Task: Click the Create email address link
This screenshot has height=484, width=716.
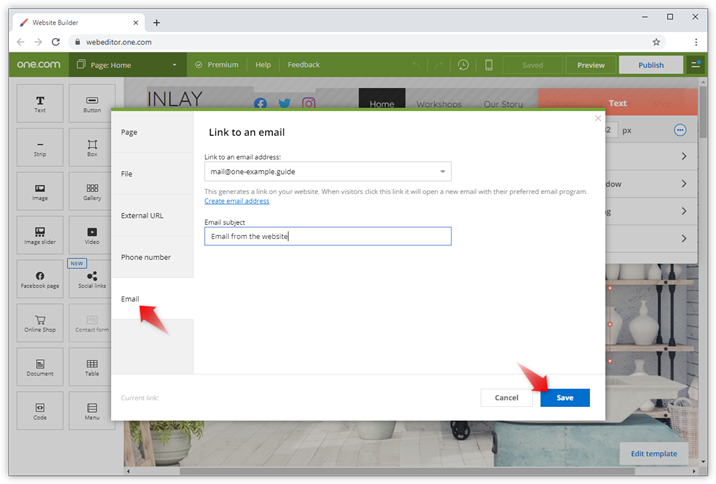Action: [x=237, y=201]
